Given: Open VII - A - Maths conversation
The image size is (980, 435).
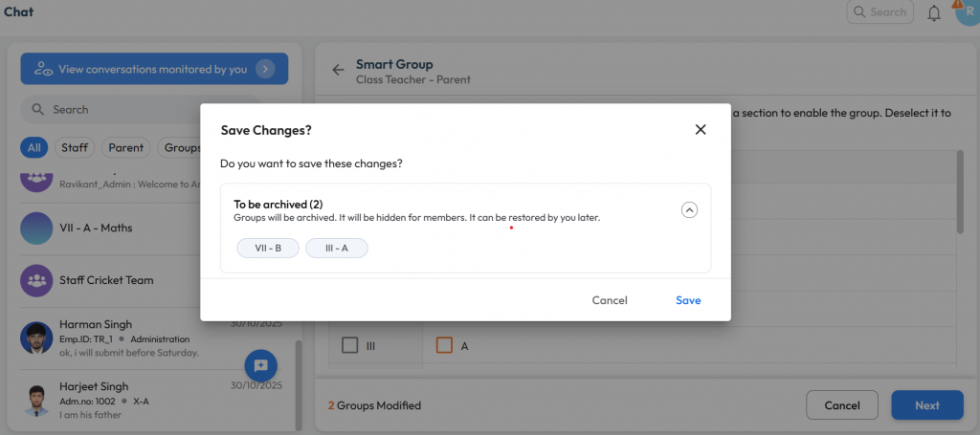Looking at the screenshot, I should coord(96,228).
